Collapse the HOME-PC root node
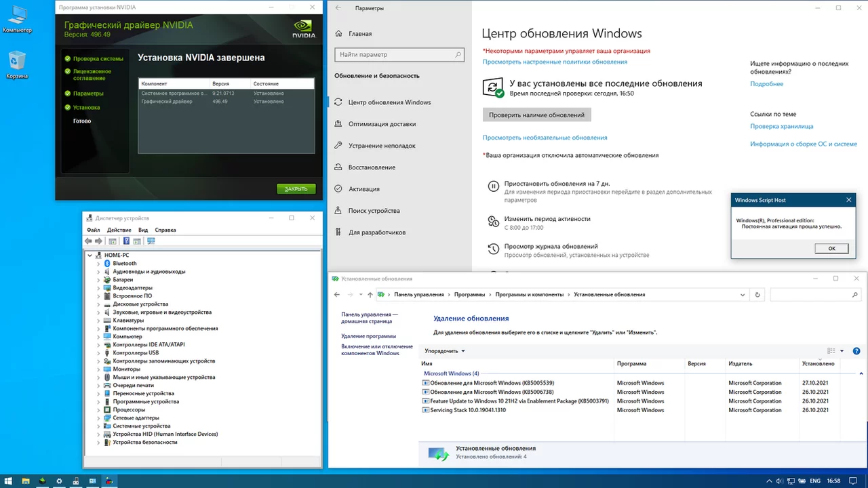Image resolution: width=868 pixels, height=488 pixels. [x=90, y=255]
